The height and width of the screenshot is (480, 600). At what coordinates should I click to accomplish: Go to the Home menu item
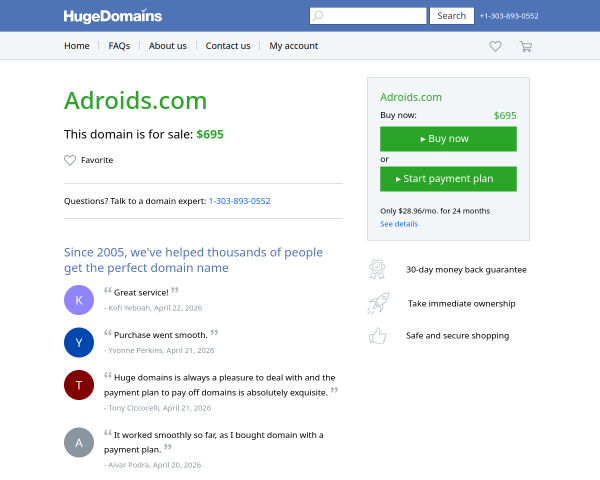77,46
